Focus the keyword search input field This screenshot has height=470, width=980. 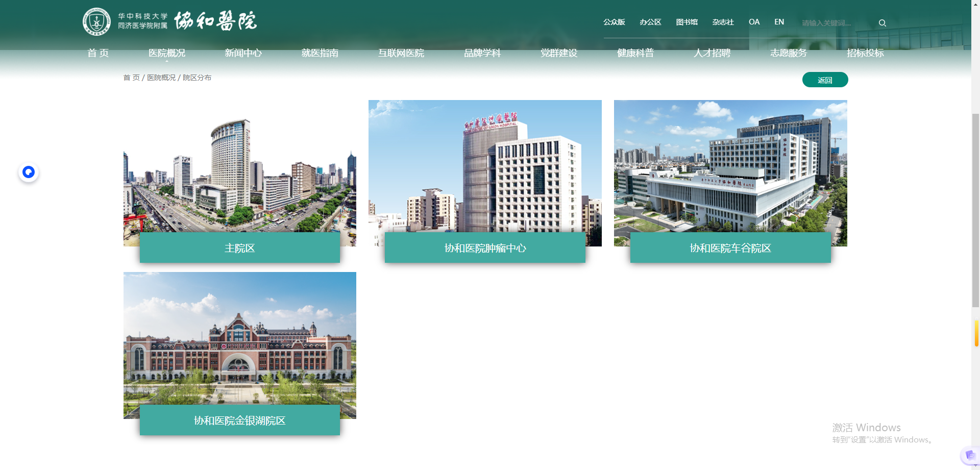click(836, 23)
